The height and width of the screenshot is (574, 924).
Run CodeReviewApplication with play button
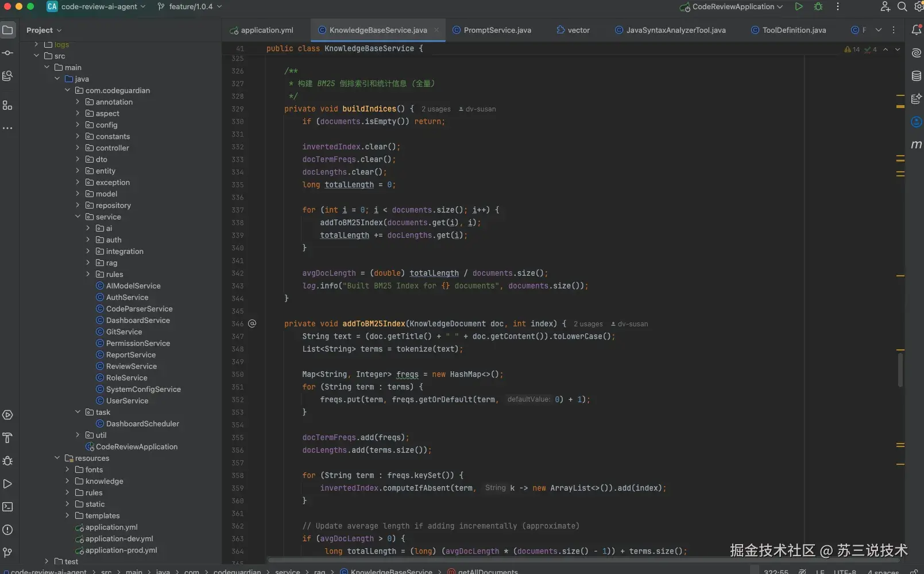point(799,6)
